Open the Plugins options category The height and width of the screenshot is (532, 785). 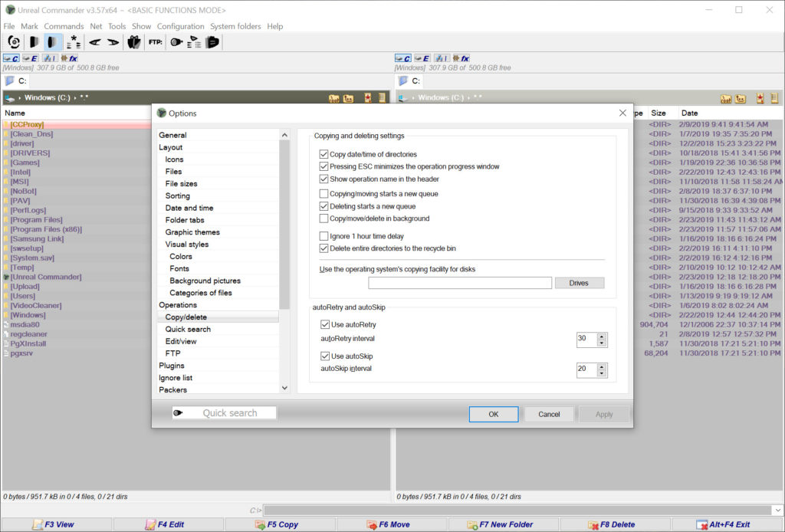coord(171,366)
